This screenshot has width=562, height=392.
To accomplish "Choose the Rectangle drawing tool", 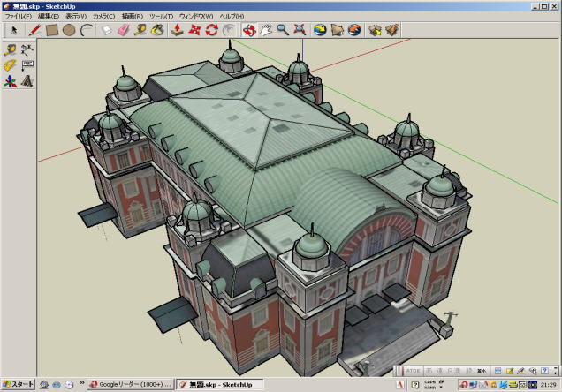I will coord(52,30).
